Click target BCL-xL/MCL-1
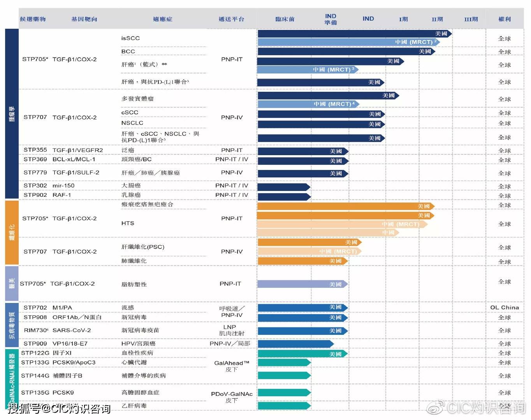The image size is (531, 420). tap(74, 159)
